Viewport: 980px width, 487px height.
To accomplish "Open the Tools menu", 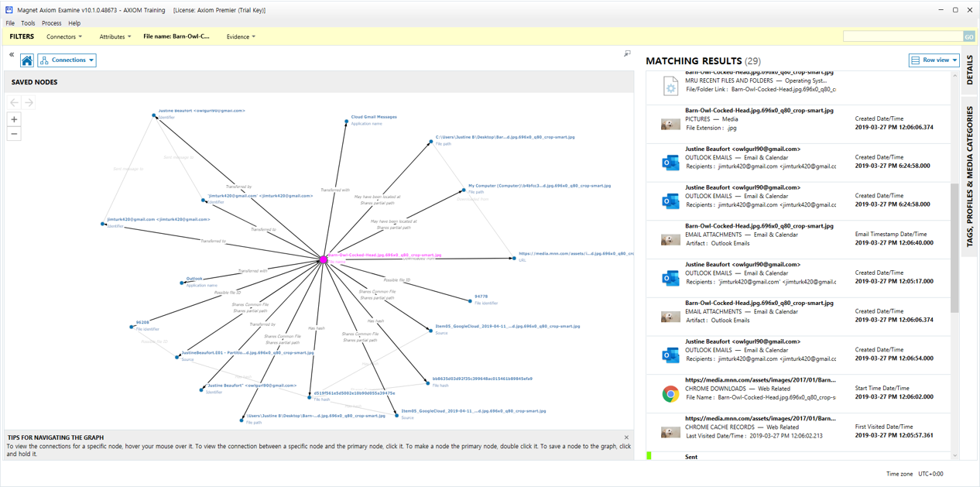I will (28, 23).
